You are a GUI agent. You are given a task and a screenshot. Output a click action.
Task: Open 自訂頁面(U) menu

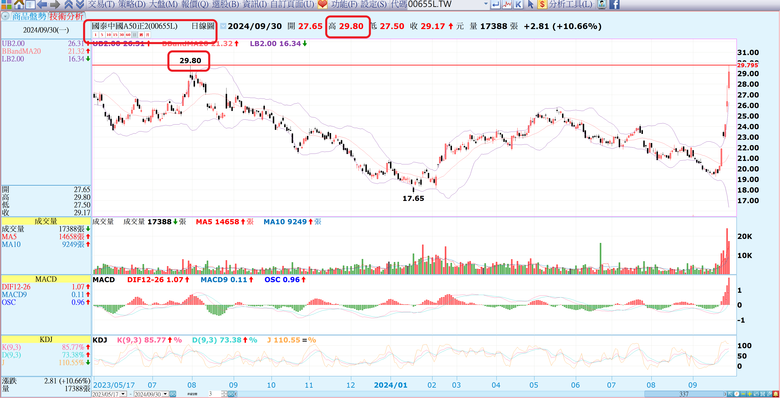293,4
